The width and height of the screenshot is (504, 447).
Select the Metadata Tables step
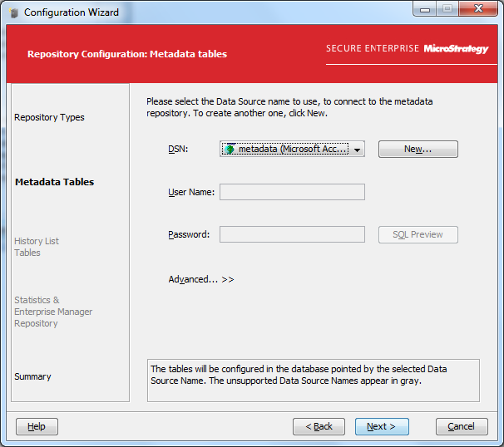coord(54,182)
